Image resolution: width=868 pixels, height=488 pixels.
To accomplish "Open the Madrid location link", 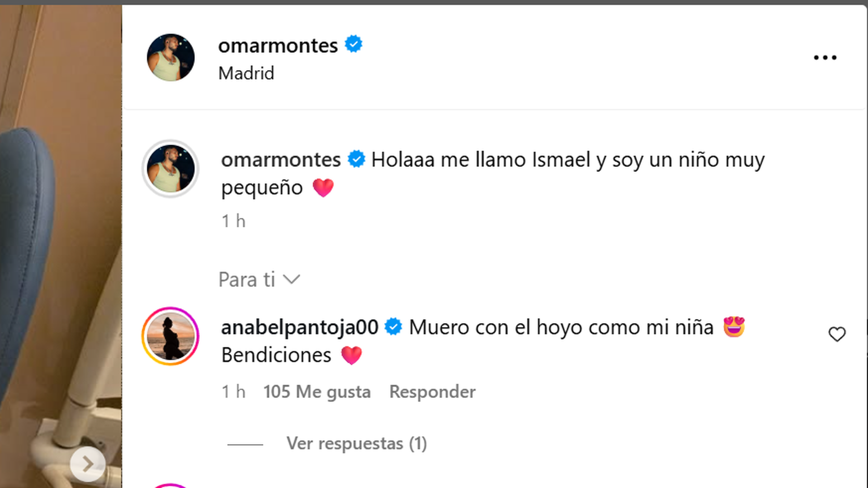I will coord(246,73).
